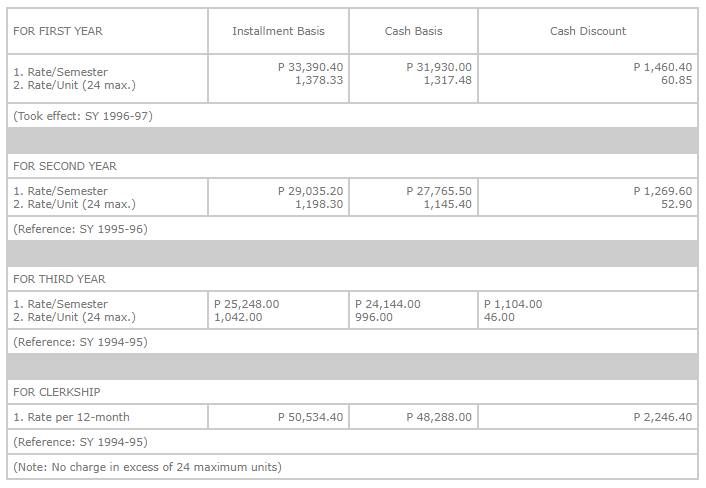The height and width of the screenshot is (488, 706).
Task: Select the P 31,930.00 cash amount
Action: [439, 67]
